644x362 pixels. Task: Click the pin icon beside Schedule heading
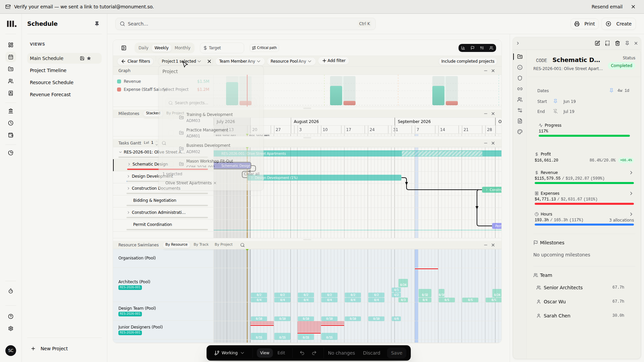click(x=97, y=24)
